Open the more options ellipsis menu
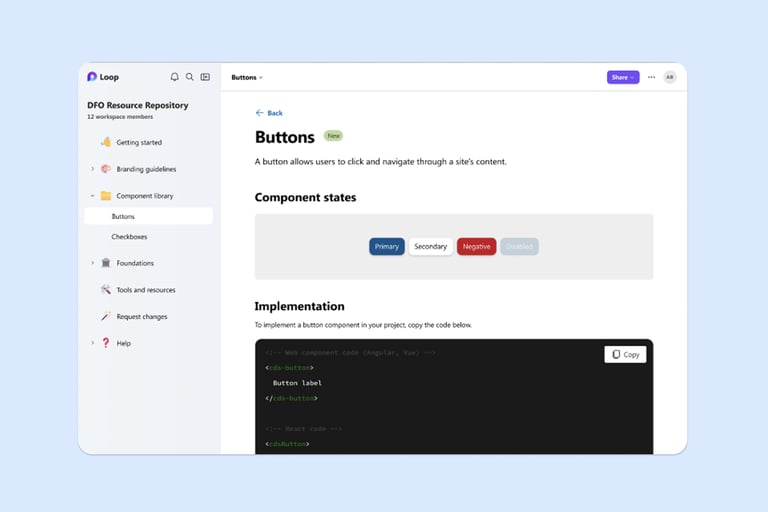Viewport: 768px width, 512px height. [651, 77]
